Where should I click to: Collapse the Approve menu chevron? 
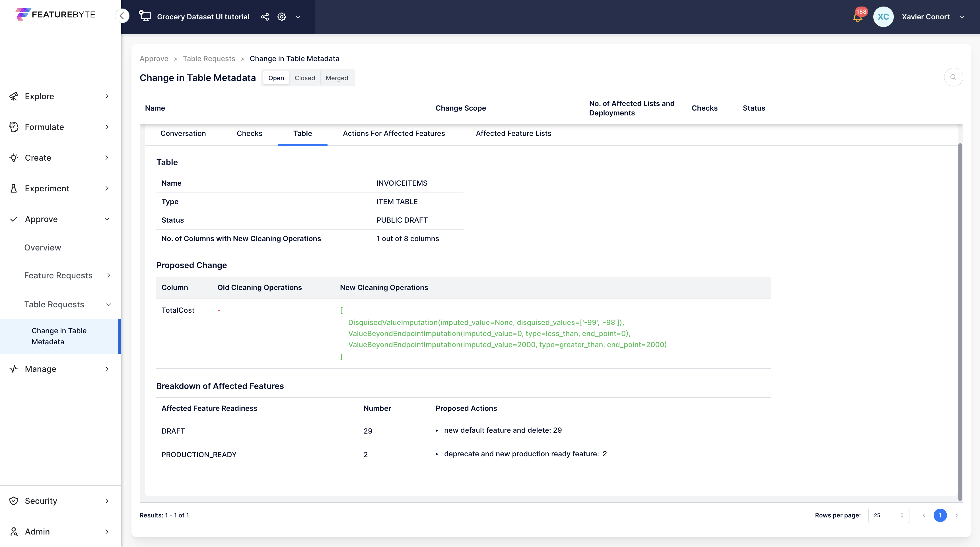(107, 219)
